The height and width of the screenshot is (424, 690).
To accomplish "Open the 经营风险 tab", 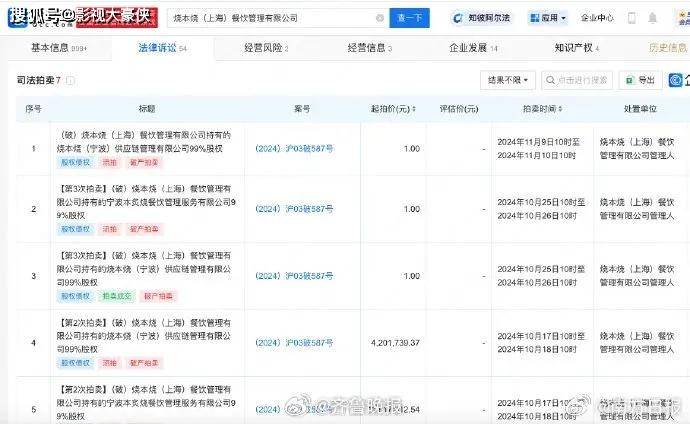I will pos(266,48).
